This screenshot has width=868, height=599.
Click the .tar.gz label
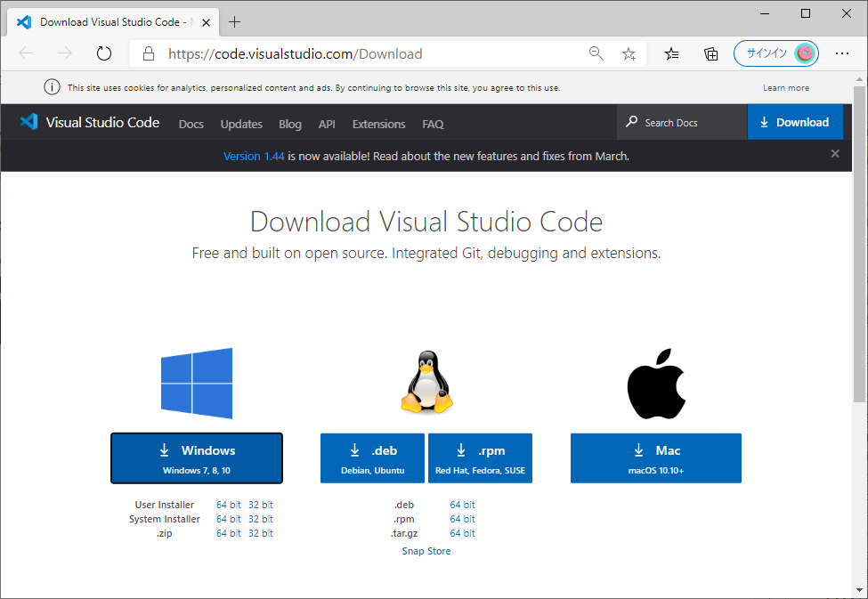tap(404, 534)
